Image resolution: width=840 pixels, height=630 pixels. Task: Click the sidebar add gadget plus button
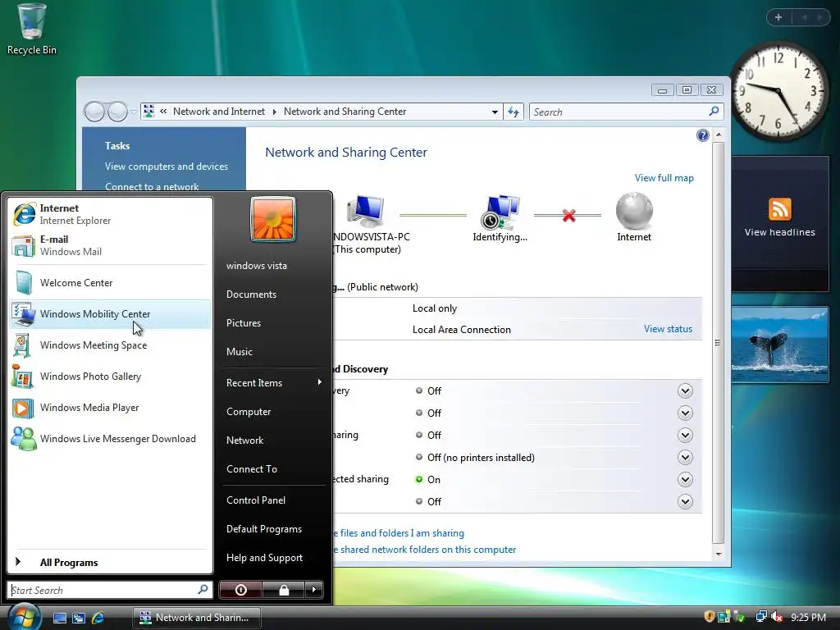[x=778, y=17]
